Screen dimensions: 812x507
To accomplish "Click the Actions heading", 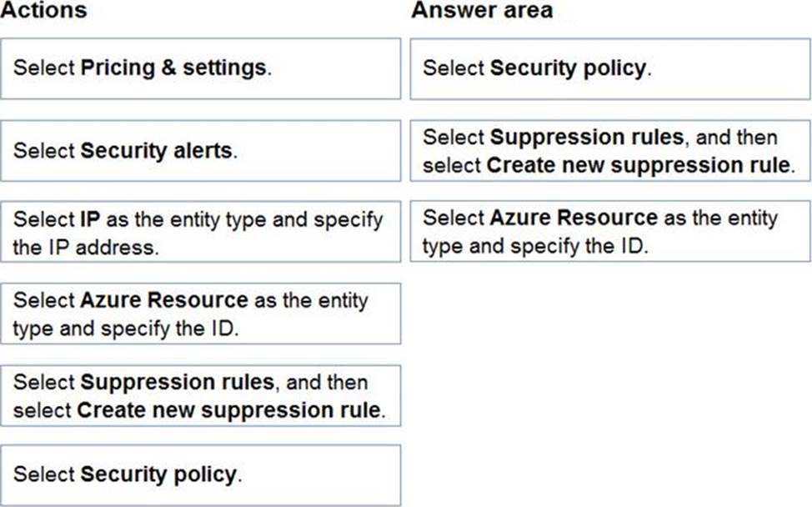I will pyautogui.click(x=43, y=11).
